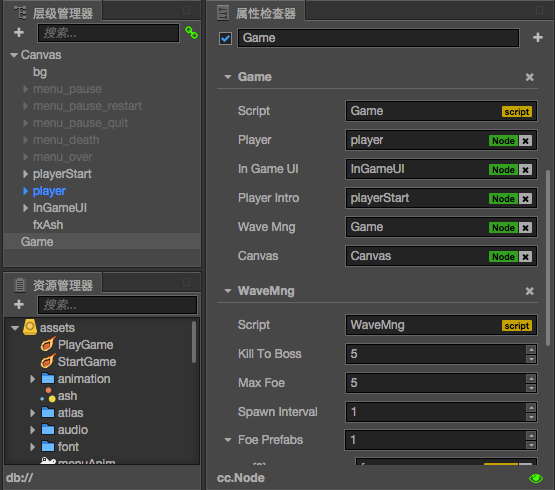555x490 pixels.
Task: Expand the audio folder in assets
Action: 33,430
